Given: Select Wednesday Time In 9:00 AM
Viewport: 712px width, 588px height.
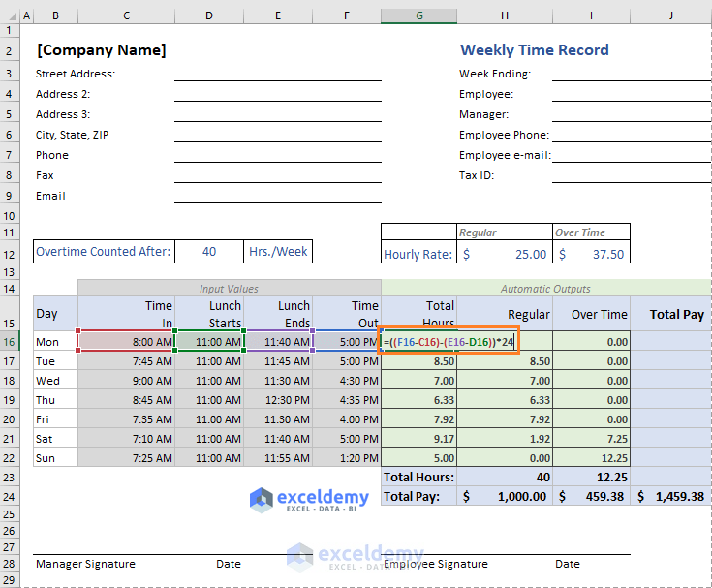Looking at the screenshot, I should (126, 381).
